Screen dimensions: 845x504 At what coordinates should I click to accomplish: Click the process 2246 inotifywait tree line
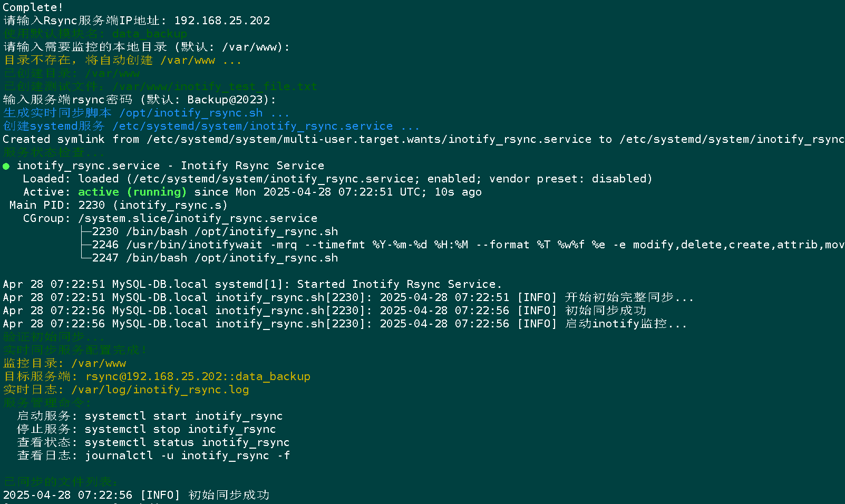(x=463, y=245)
